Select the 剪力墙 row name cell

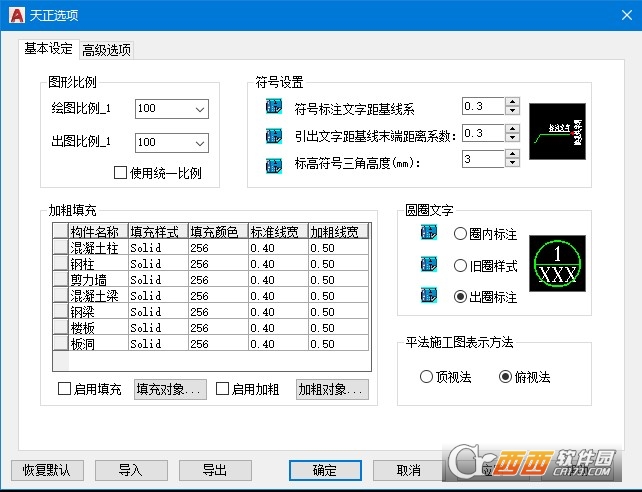point(98,279)
